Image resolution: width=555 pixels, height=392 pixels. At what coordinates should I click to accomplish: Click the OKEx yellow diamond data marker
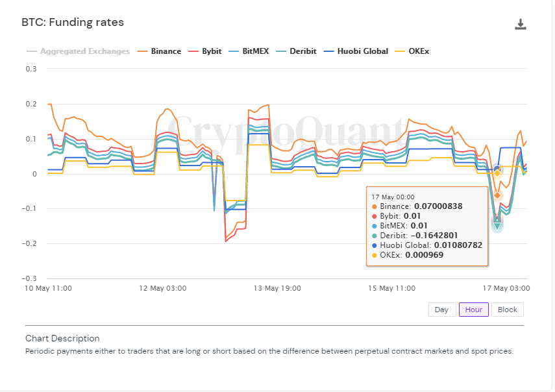[497, 173]
